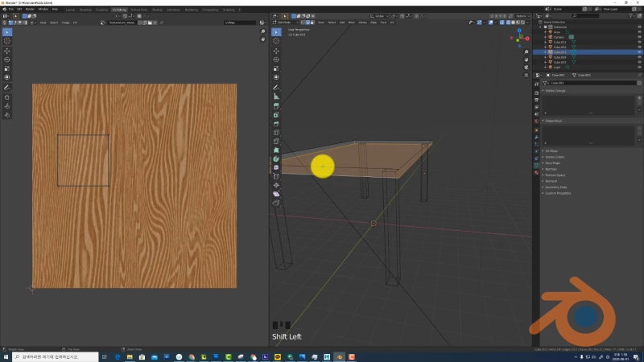Image resolution: width=644 pixels, height=362 pixels.
Task: Select the Cursor tool in 3D viewport toolbar
Action: coord(276,41)
